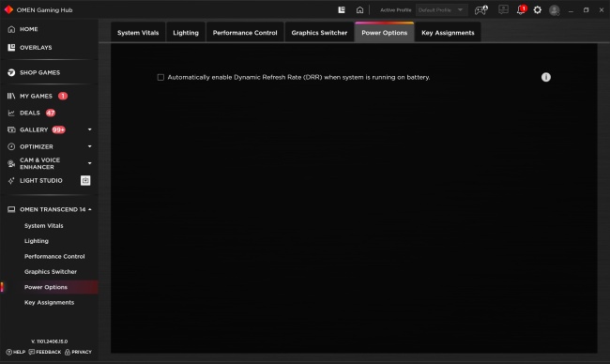Click the Home sidebar icon
Image resolution: width=610 pixels, height=364 pixels.
point(11,29)
